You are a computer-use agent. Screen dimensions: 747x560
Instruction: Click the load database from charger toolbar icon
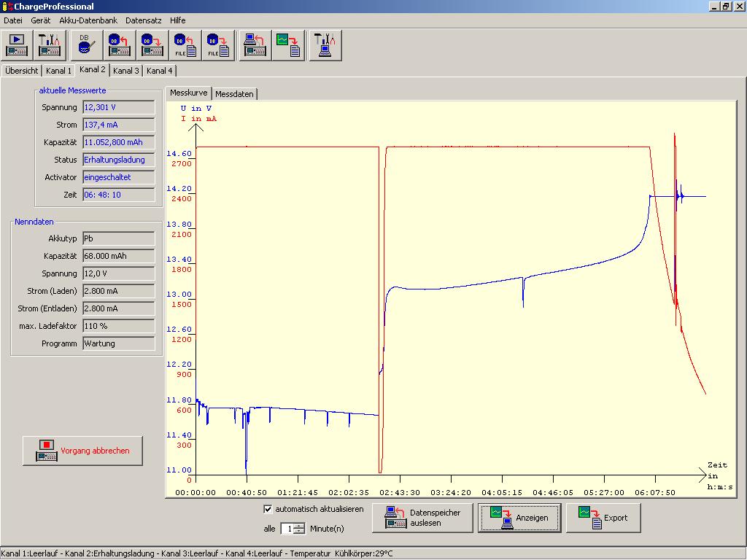[119, 45]
